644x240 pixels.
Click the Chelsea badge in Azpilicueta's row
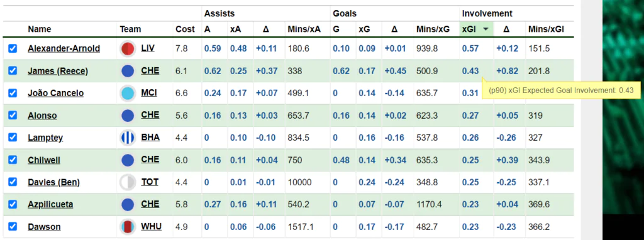tap(128, 204)
